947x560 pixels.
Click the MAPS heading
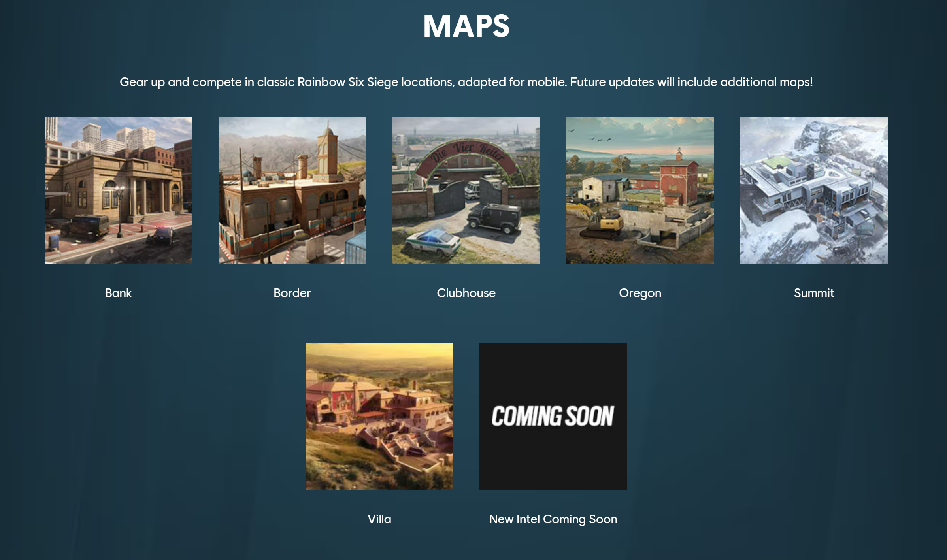(466, 26)
